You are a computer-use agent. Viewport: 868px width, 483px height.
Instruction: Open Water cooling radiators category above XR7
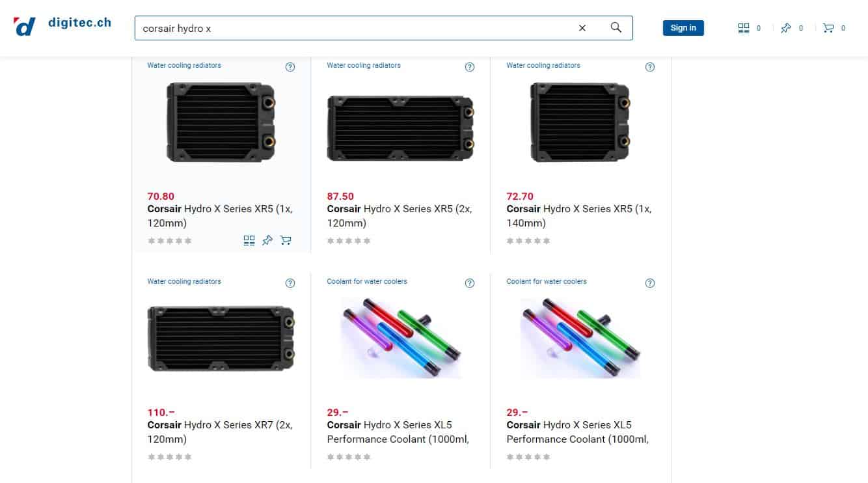(x=184, y=281)
